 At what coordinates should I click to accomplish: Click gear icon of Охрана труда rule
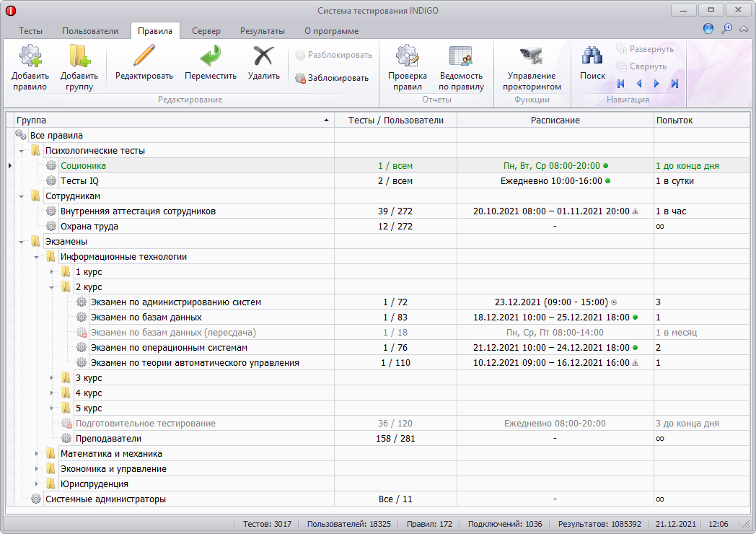pyautogui.click(x=51, y=227)
